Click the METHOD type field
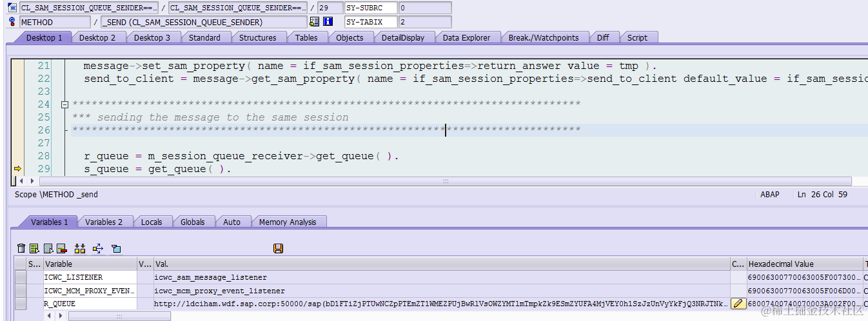The width and height of the screenshot is (868, 321). pyautogui.click(x=55, y=22)
